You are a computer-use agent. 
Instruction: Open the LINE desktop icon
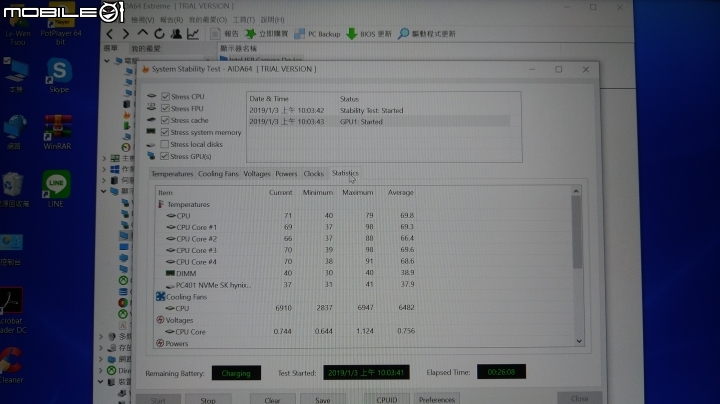[56, 189]
